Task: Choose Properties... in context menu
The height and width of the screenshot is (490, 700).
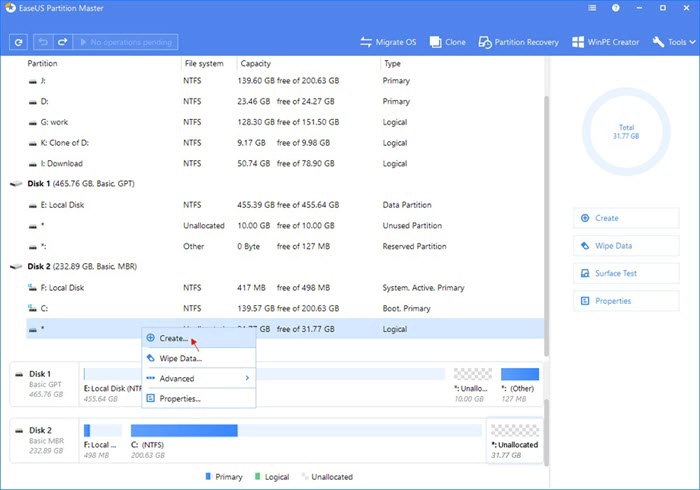Action: coord(199,399)
